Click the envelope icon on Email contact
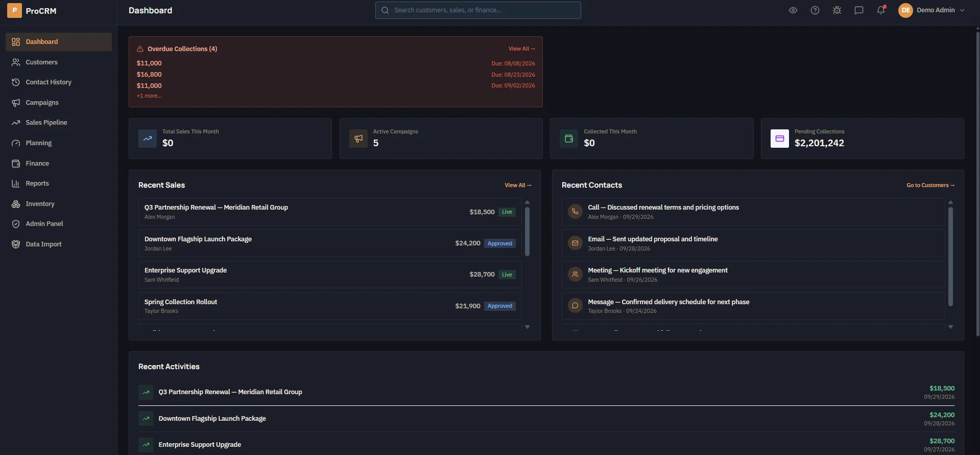This screenshot has width=980, height=455. 575,243
